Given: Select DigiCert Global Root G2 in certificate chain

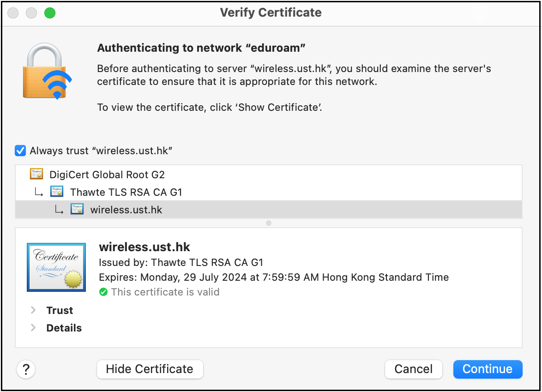Looking at the screenshot, I should [x=107, y=175].
